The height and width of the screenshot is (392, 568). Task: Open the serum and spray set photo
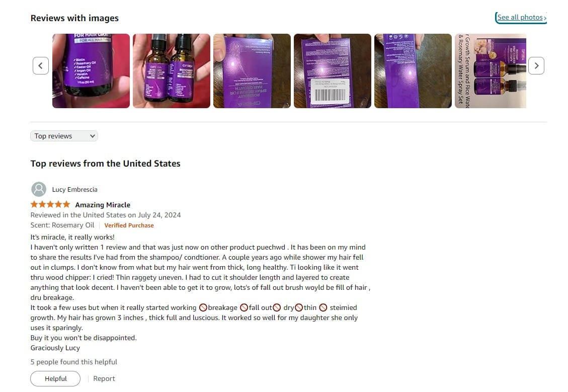[x=490, y=71]
